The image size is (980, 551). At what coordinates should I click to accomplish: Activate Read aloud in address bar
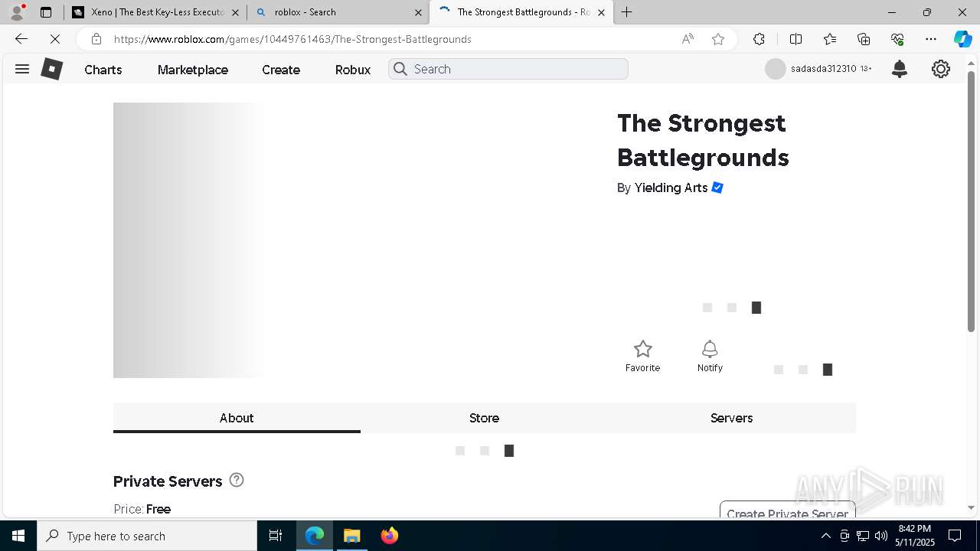point(688,39)
